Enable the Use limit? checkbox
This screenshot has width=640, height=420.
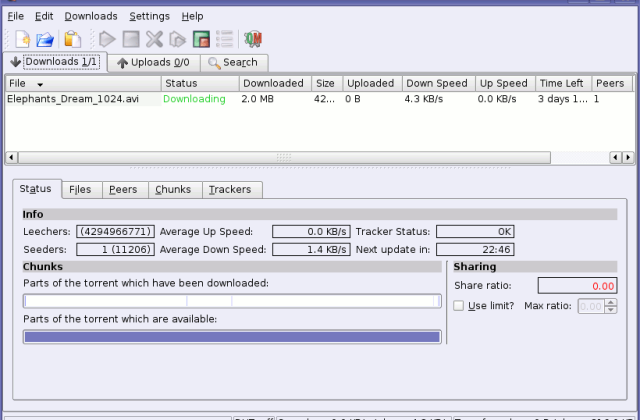459,306
